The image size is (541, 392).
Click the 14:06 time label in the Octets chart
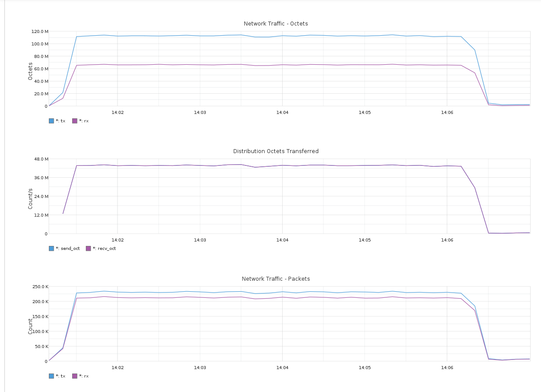point(447,113)
